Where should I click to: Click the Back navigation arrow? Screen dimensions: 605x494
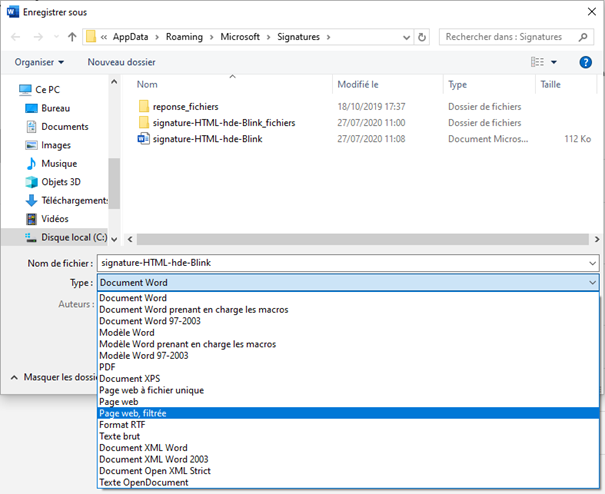16,37
